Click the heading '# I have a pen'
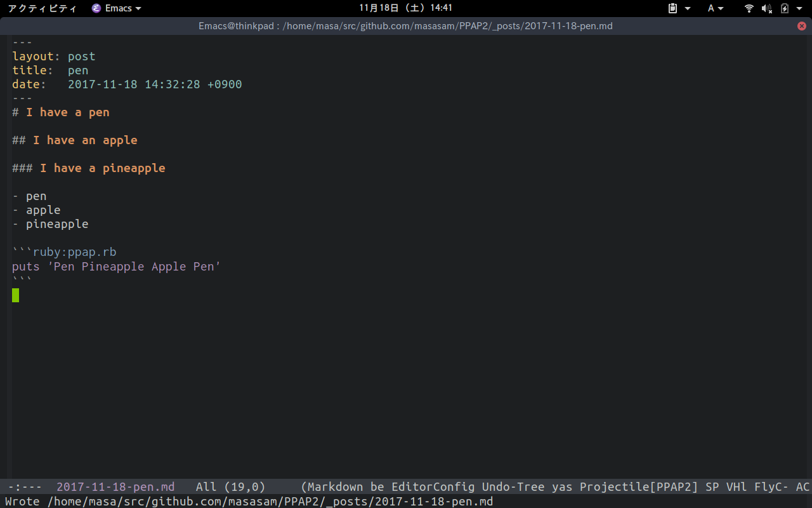 (61, 112)
